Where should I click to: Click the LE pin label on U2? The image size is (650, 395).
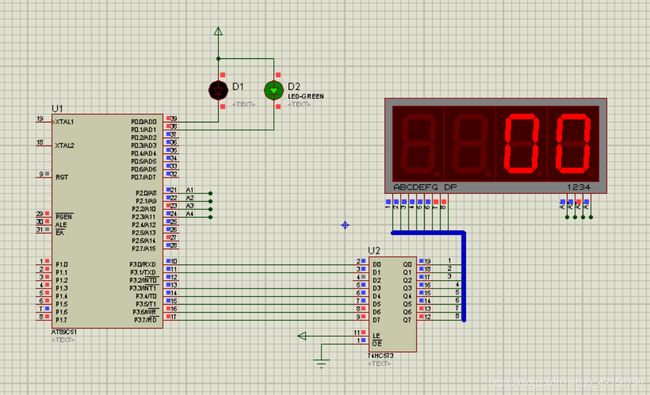coord(376,336)
